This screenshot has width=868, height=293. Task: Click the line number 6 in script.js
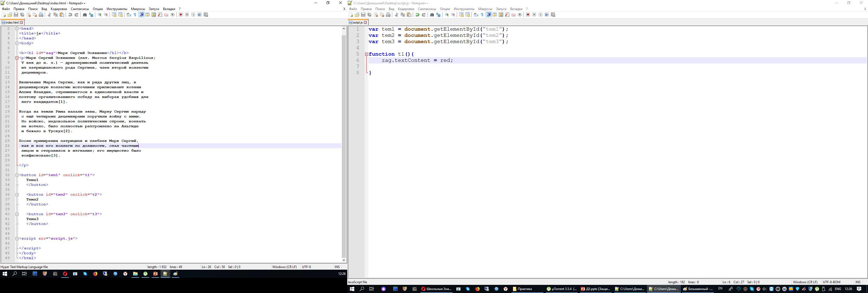pyautogui.click(x=357, y=60)
